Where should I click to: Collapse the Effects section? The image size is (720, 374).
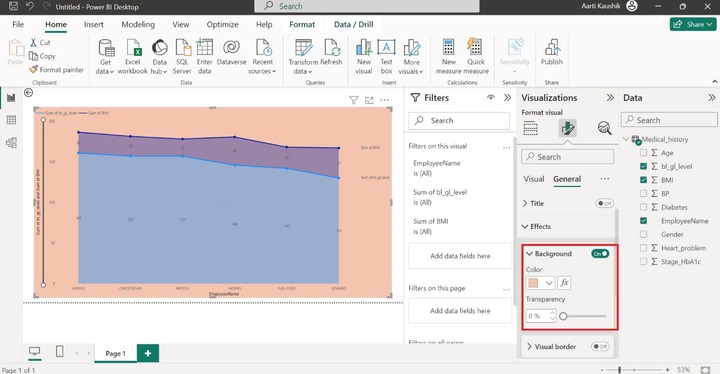525,227
